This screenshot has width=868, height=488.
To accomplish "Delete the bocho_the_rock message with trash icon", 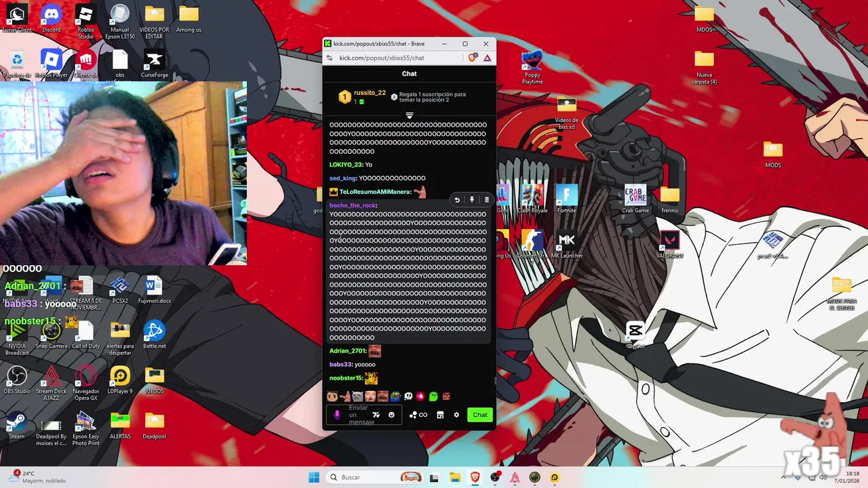I will tap(486, 200).
